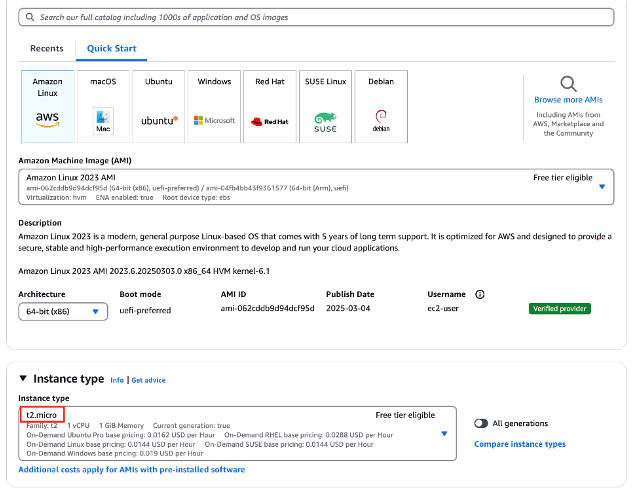Click the uefi-preferred boot mode value
The width and height of the screenshot is (636, 494).
point(145,310)
